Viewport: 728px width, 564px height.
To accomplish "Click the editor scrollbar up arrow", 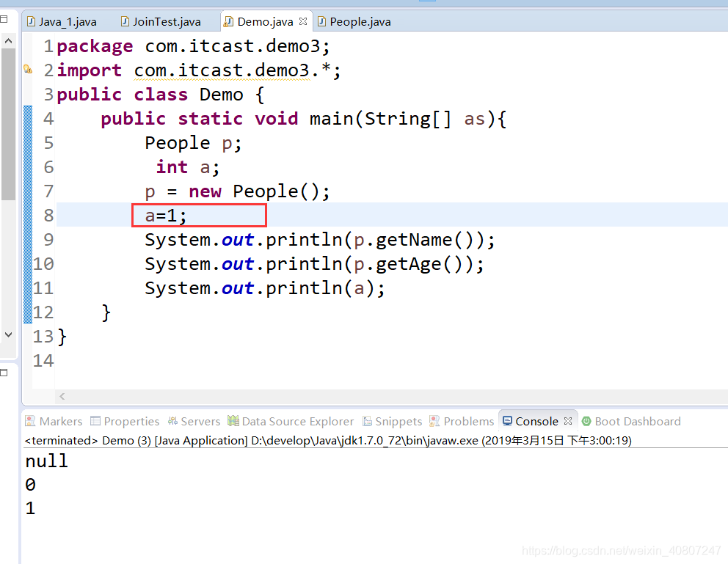I will (x=8, y=40).
